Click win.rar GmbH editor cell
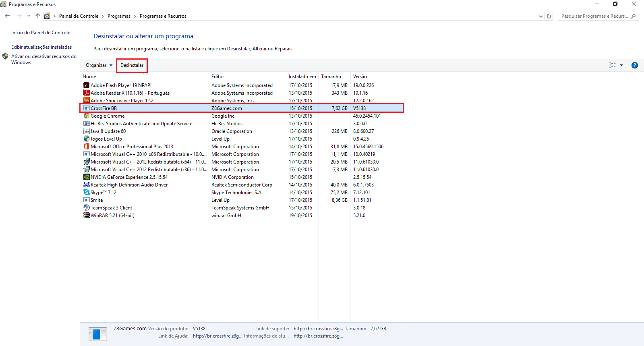 pyautogui.click(x=226, y=215)
